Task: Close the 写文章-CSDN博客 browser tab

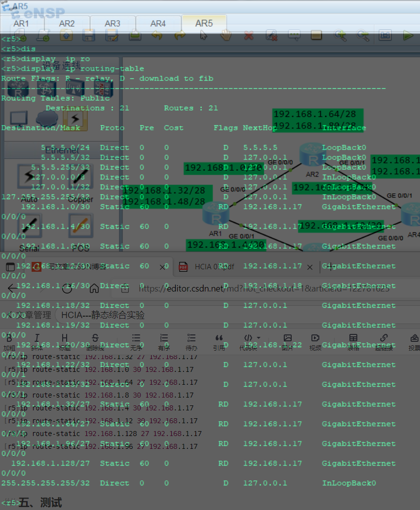Action: [162, 267]
